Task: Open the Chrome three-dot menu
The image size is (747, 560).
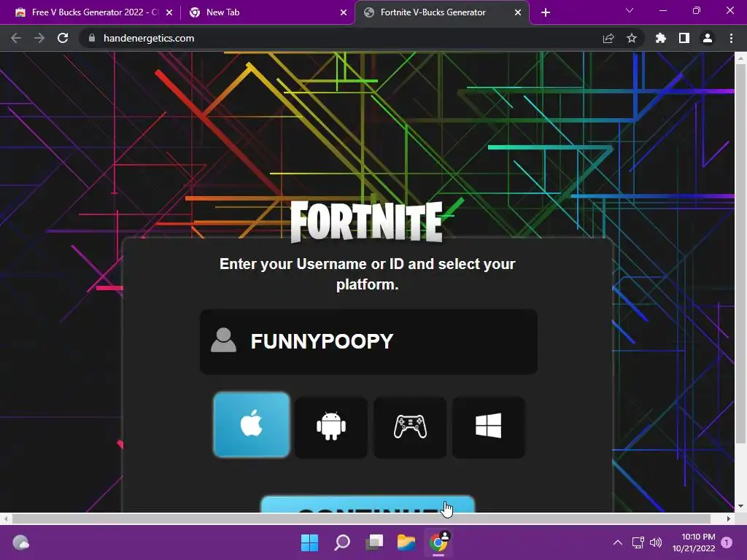Action: pyautogui.click(x=731, y=38)
